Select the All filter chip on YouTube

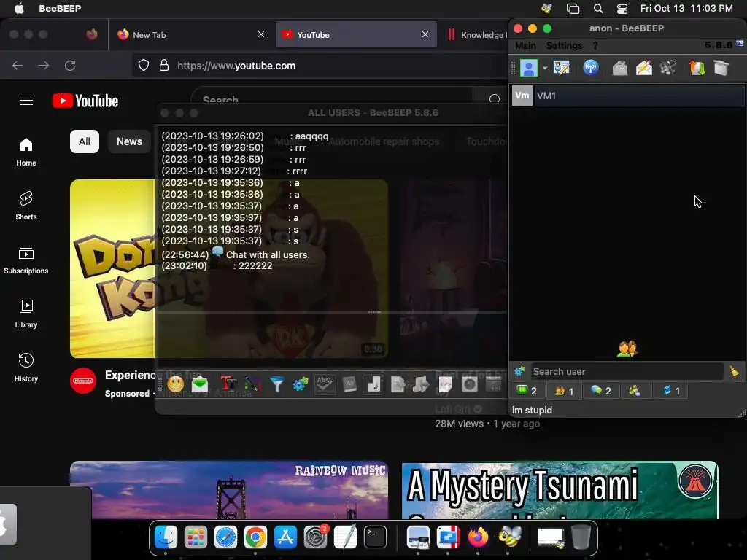click(x=85, y=141)
